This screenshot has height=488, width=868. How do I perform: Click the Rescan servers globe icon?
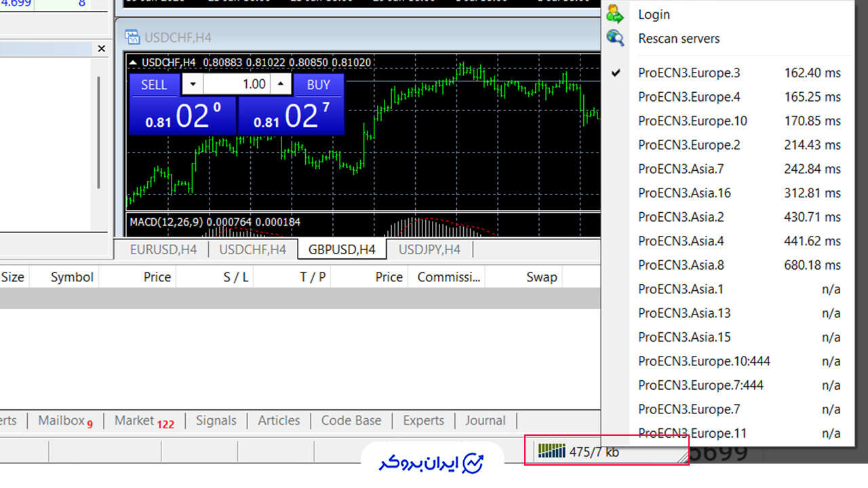tap(615, 39)
